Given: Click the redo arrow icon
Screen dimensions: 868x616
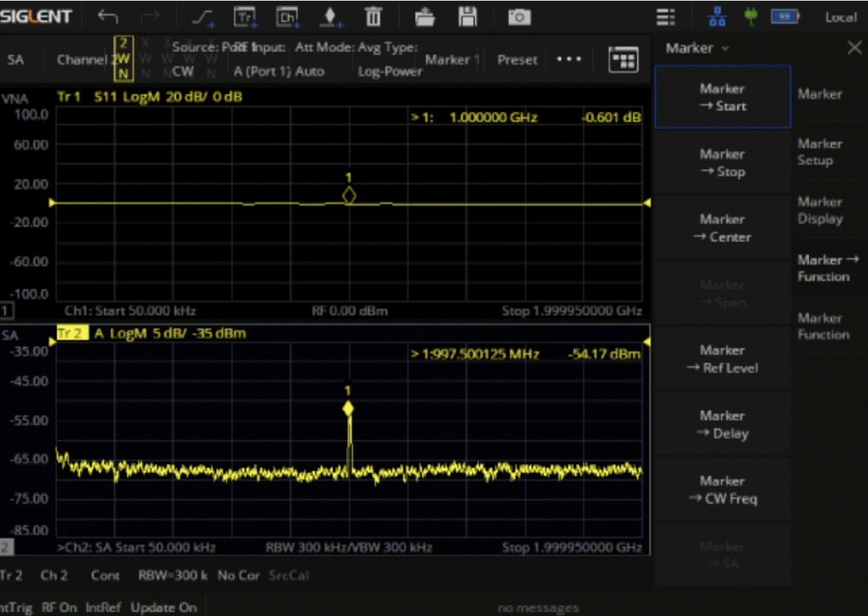Looking at the screenshot, I should pos(149,17).
